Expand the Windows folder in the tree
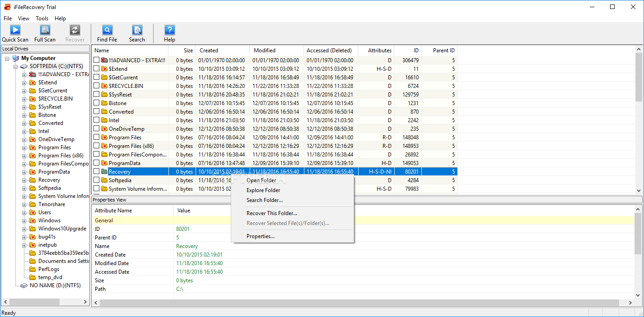Viewport: 644px width, 317px height. pyautogui.click(x=24, y=221)
